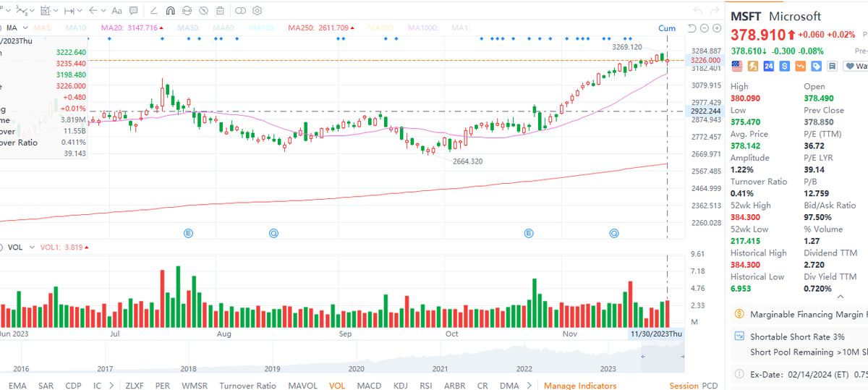This screenshot has width=868, height=390.
Task: Click mid-November dividend Q marker
Action: 614,233
